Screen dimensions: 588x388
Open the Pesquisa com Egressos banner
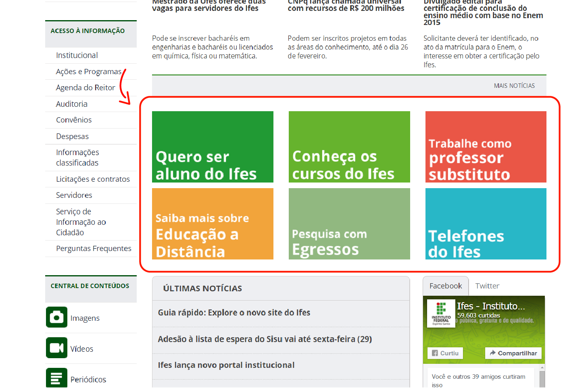click(x=349, y=224)
